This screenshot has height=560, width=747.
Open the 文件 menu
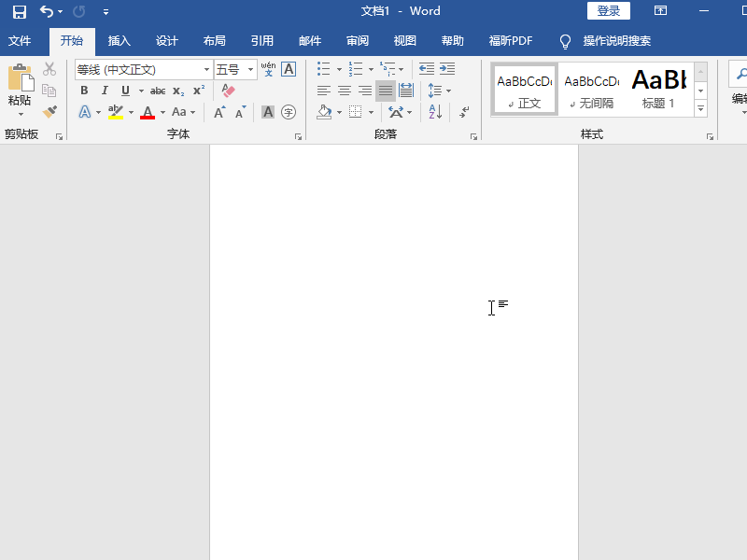click(20, 41)
